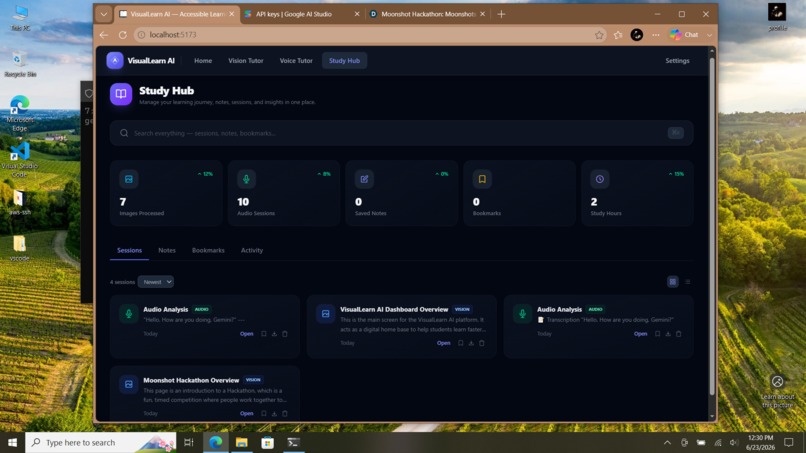Image resolution: width=806 pixels, height=453 pixels.
Task: Click the Images Processed card icon
Action: coord(129,179)
